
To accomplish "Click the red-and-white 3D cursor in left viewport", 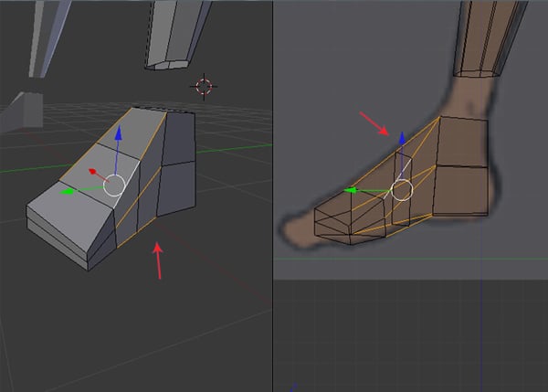I will 204,87.
